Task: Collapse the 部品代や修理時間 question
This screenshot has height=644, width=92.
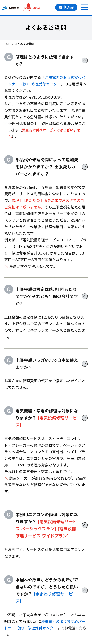Action: tap(85, 167)
